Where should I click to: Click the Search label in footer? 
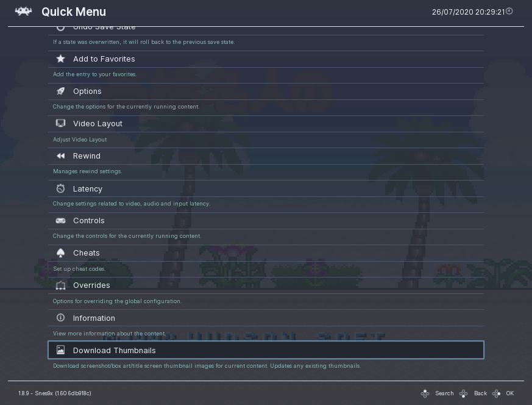pyautogui.click(x=444, y=393)
